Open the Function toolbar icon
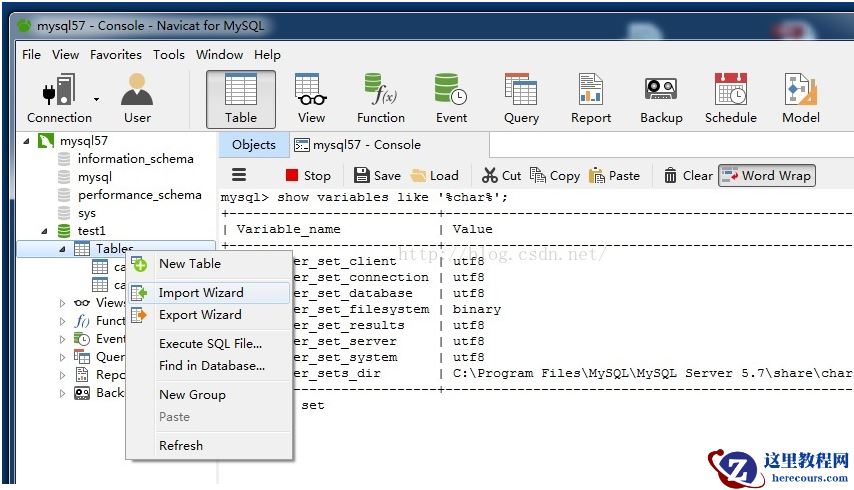Screen dimensions: 854x490 click(x=381, y=99)
